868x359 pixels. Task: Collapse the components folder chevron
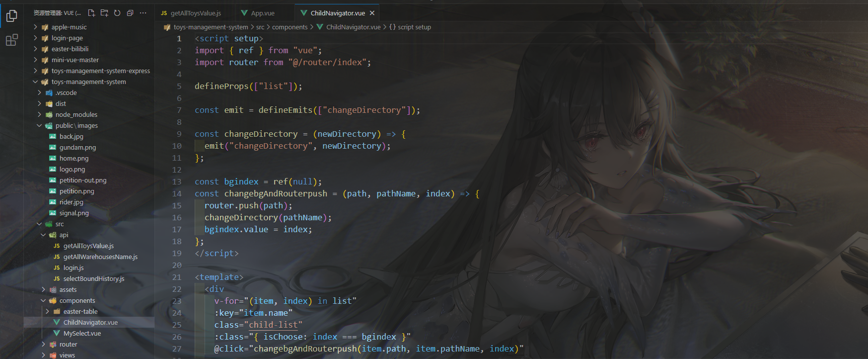coord(43,300)
